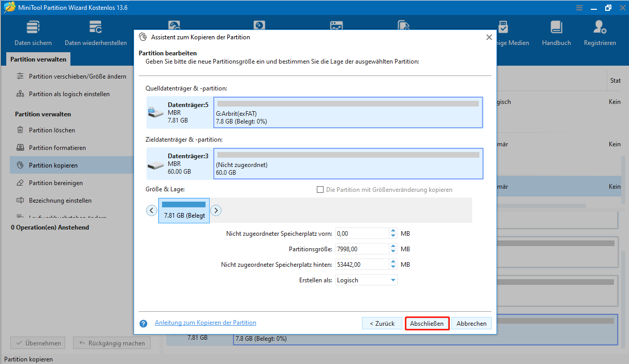Open the 'Erstellen als' dropdown

[366, 280]
